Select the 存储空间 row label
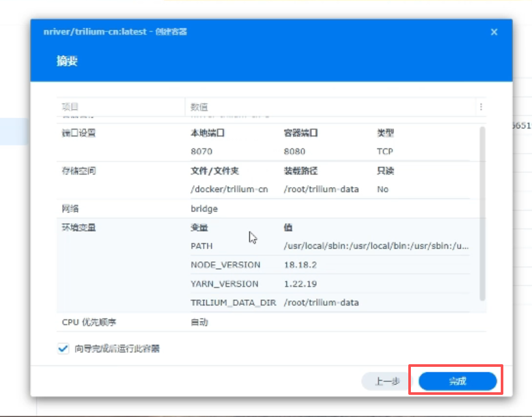 (x=79, y=171)
